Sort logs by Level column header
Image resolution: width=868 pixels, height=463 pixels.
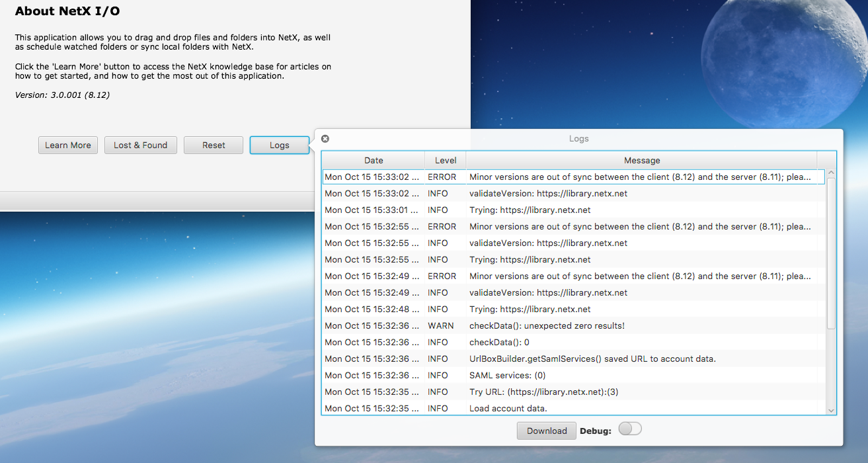point(446,160)
